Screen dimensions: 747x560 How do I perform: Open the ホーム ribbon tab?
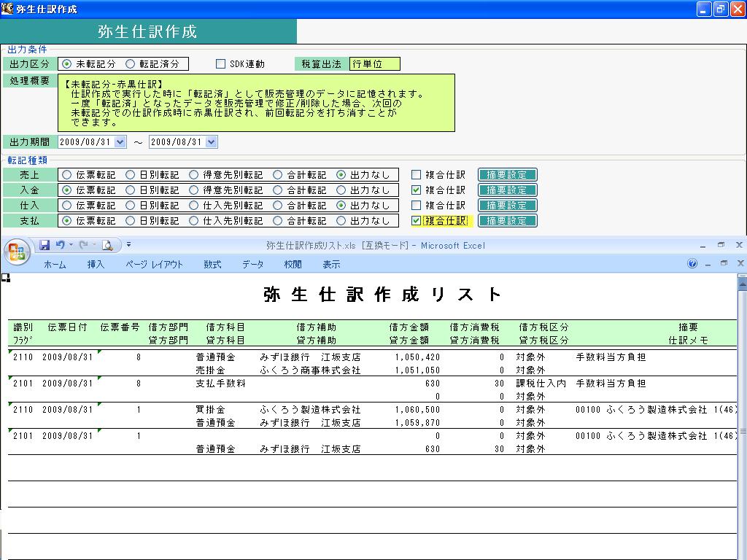(55, 264)
